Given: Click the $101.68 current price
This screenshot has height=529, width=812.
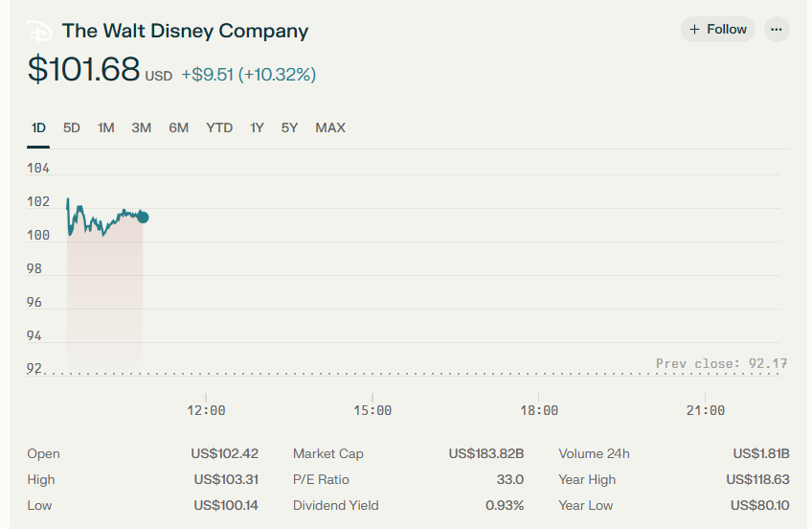Looking at the screenshot, I should [x=84, y=69].
